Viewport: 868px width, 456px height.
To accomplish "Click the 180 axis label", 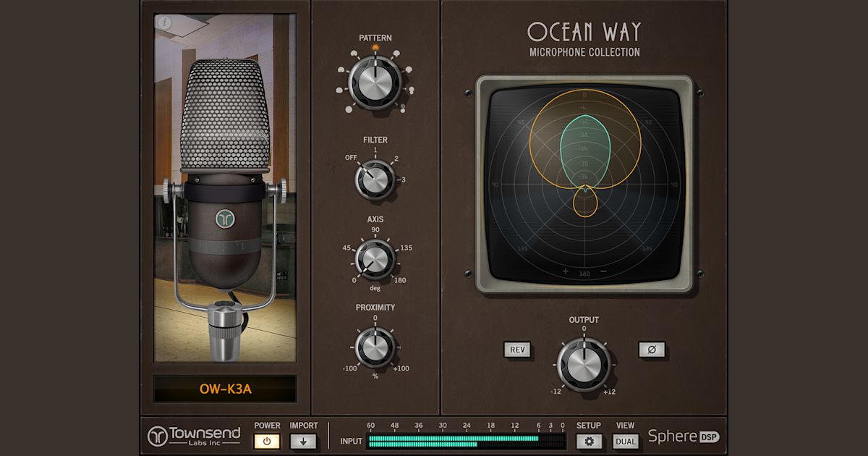I will (x=400, y=280).
